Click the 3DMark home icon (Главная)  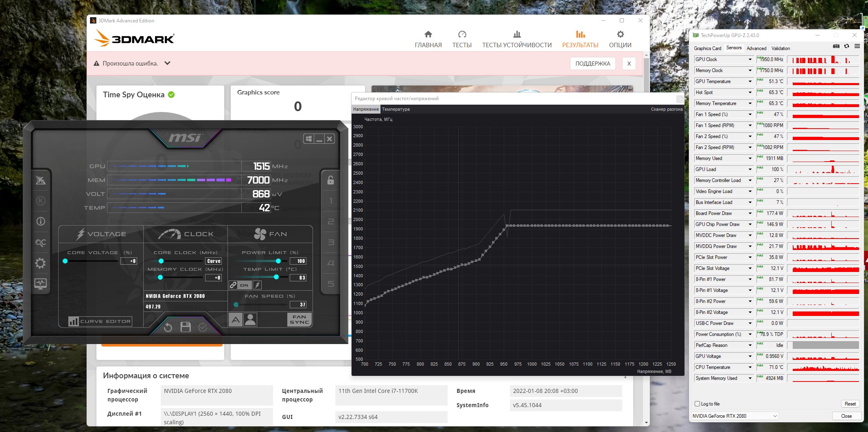(428, 34)
